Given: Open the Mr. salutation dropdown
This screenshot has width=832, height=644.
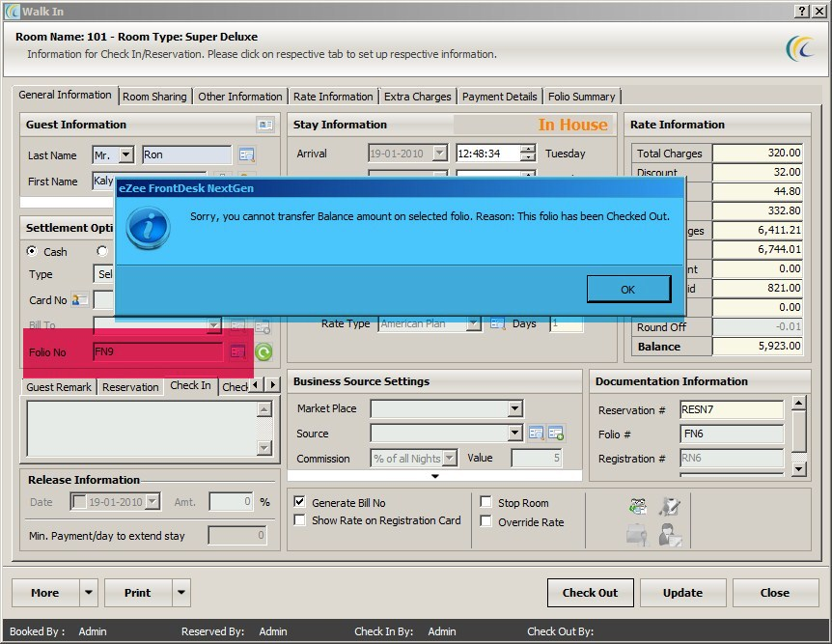Looking at the screenshot, I should (x=126, y=154).
